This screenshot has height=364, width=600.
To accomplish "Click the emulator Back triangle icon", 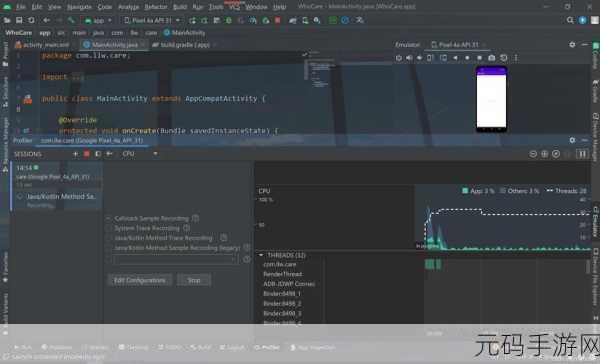I will (455, 58).
